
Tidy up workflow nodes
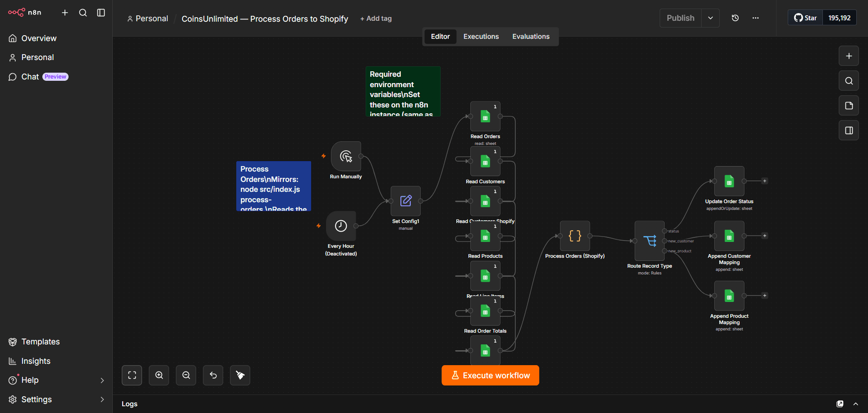pos(240,375)
